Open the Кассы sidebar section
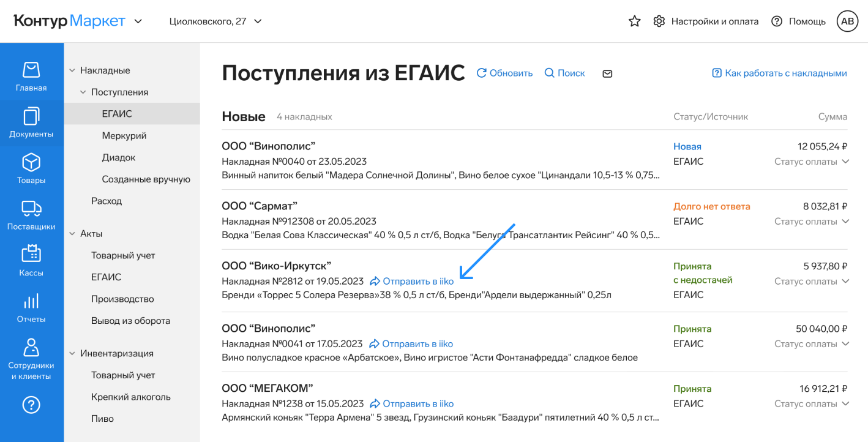 point(31,261)
